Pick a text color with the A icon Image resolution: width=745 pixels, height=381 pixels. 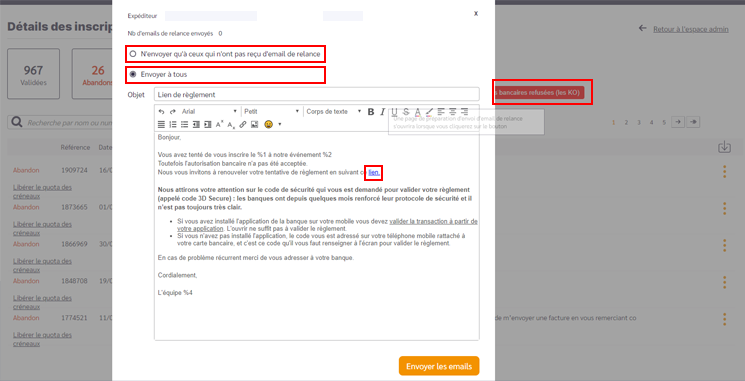tap(418, 112)
